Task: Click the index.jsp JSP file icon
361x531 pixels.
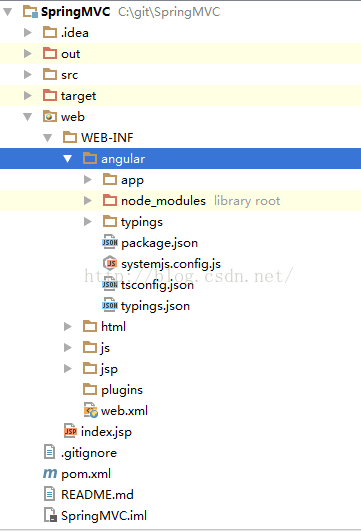Action: point(70,431)
